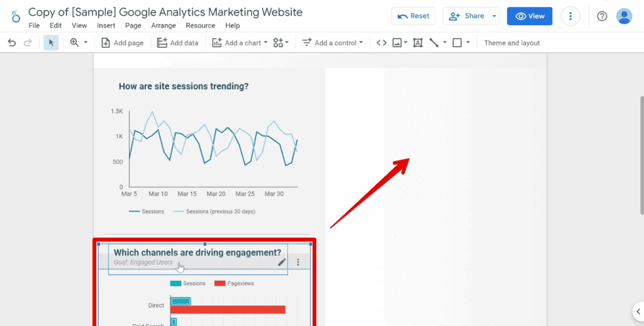
Task: Open the Help menu
Action: tap(233, 25)
